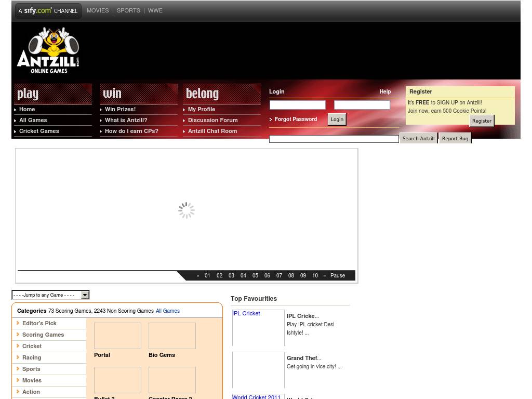The image size is (532, 399).
Task: Click the Sify.com channel logo
Action: coord(48,11)
